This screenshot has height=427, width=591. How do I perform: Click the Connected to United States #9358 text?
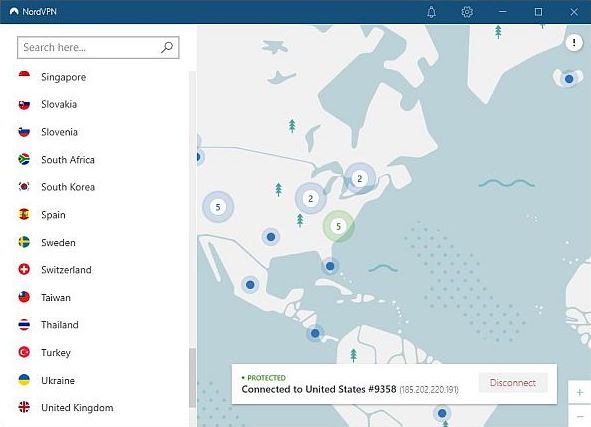(319, 389)
